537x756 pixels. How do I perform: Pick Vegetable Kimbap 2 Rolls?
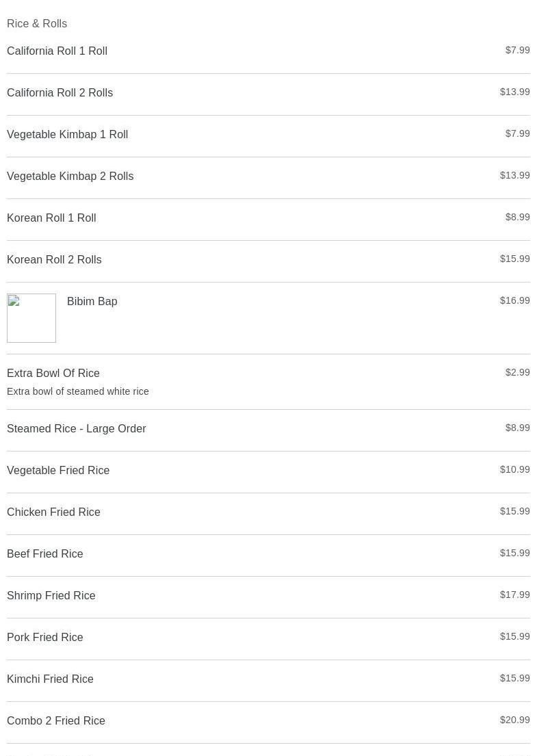(70, 177)
